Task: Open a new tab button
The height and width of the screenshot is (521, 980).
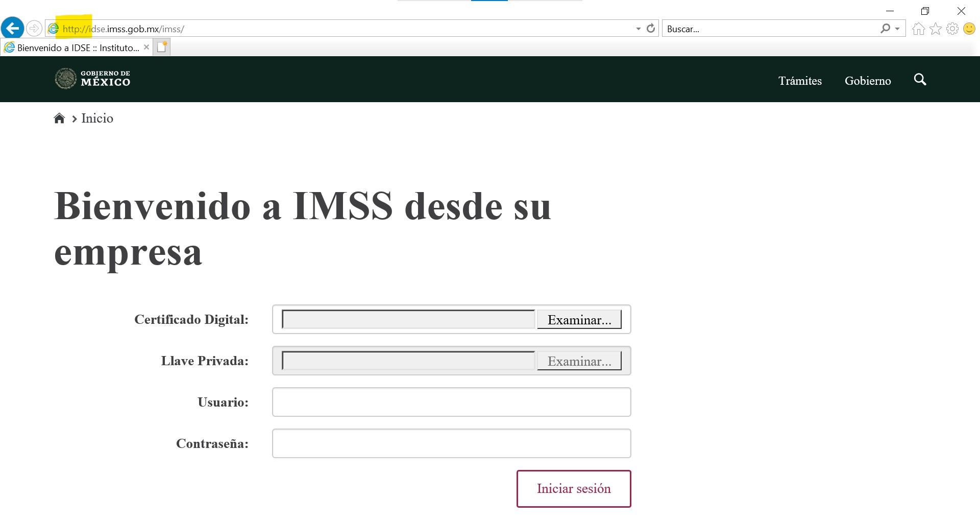Action: 162,47
